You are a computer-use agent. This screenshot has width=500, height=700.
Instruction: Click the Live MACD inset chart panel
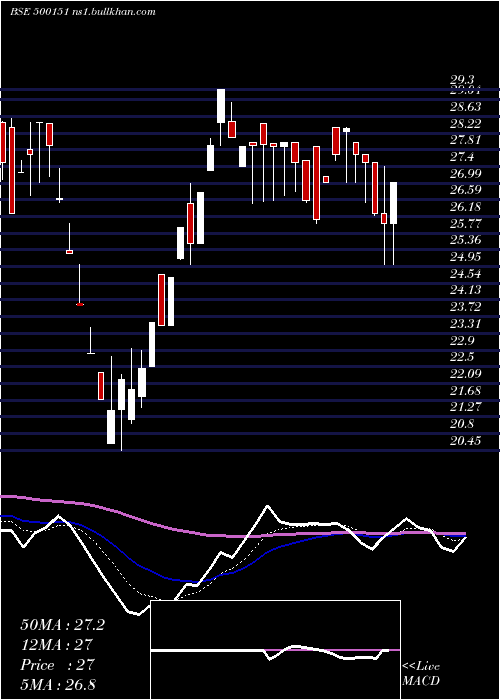pyautogui.click(x=275, y=650)
